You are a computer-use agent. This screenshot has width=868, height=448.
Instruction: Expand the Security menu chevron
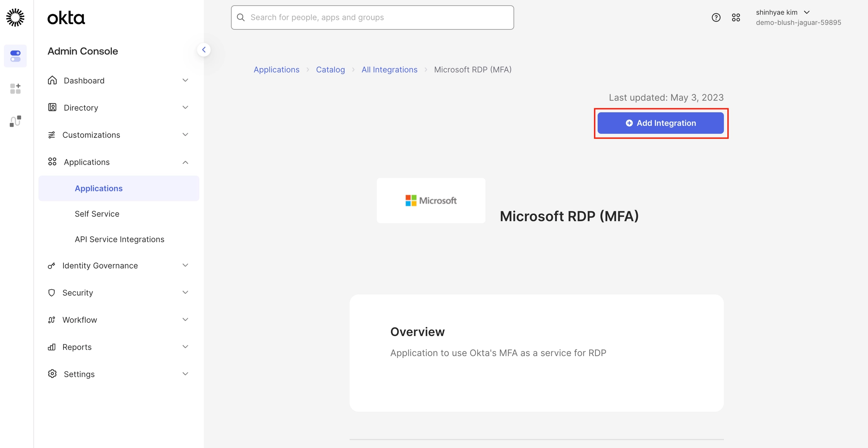coord(185,293)
